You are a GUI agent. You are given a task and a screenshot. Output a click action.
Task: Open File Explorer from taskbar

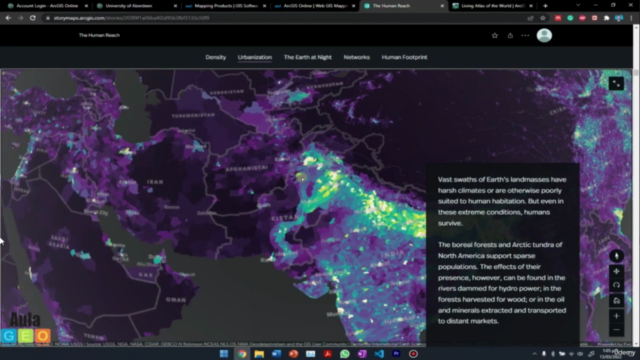point(259,353)
